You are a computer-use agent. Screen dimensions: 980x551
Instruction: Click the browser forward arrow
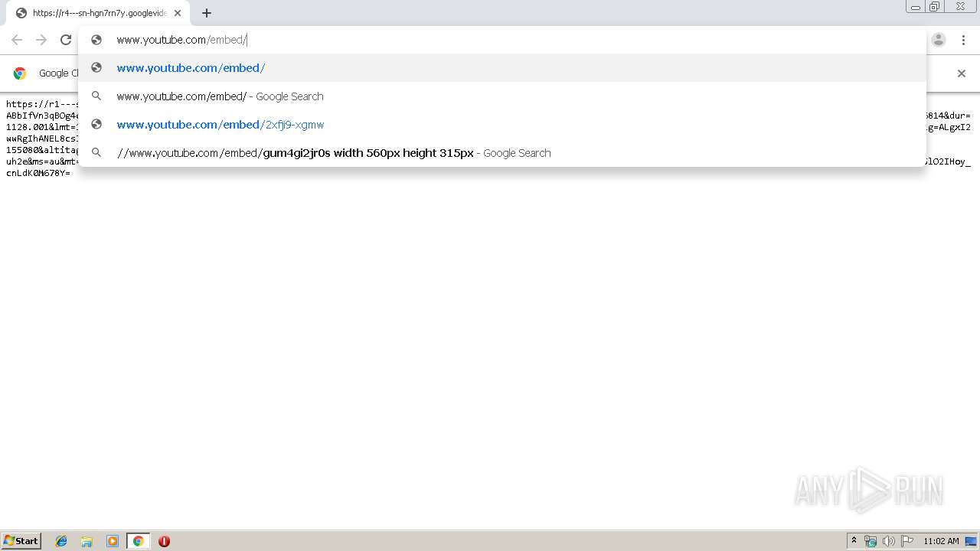41,40
